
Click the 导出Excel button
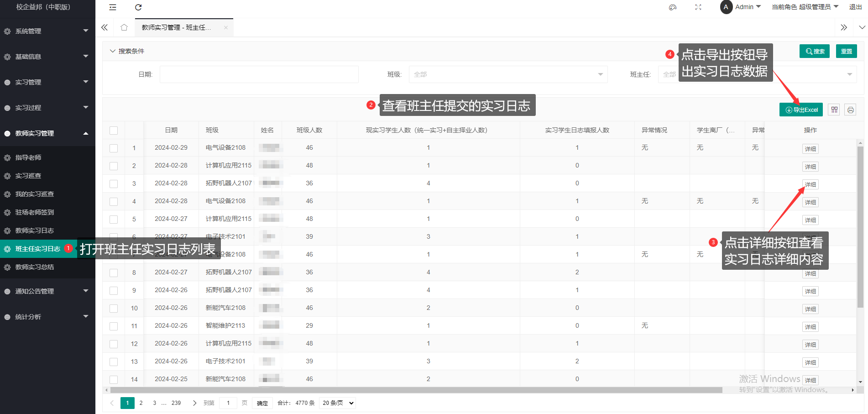[x=801, y=110]
